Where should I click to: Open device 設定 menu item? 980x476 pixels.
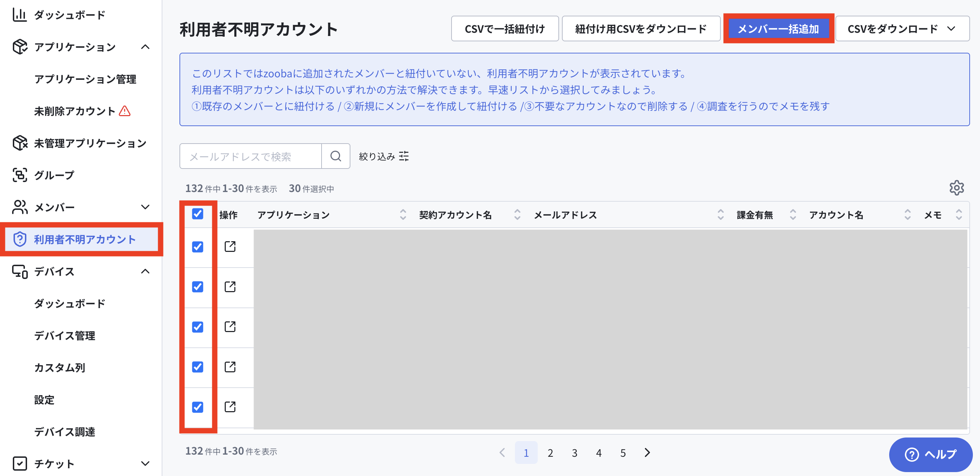coord(44,399)
